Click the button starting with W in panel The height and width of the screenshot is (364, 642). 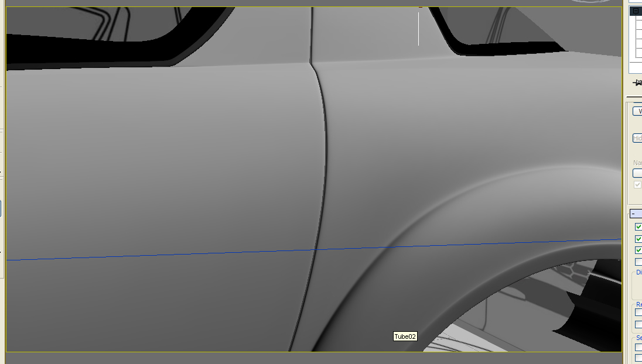pyautogui.click(x=637, y=111)
